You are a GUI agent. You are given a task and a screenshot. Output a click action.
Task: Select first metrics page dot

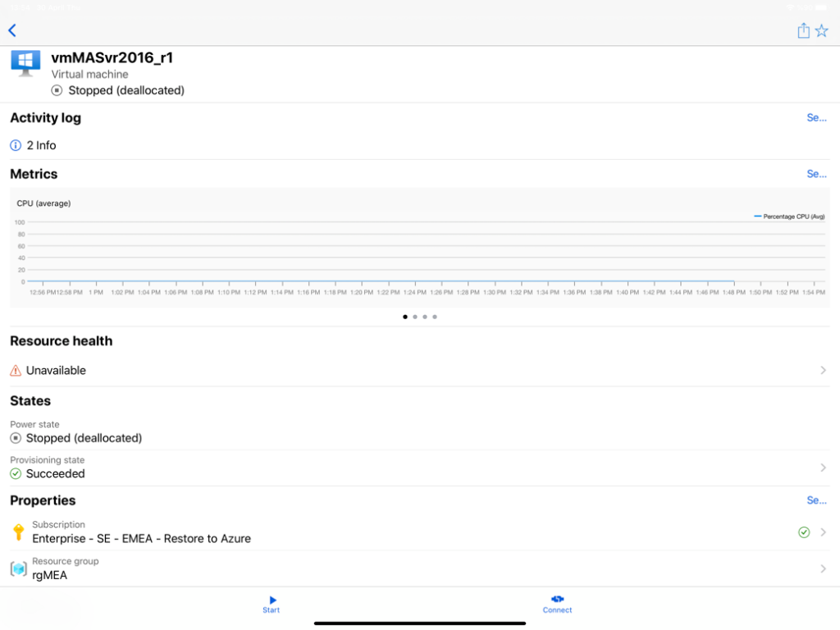(x=405, y=317)
